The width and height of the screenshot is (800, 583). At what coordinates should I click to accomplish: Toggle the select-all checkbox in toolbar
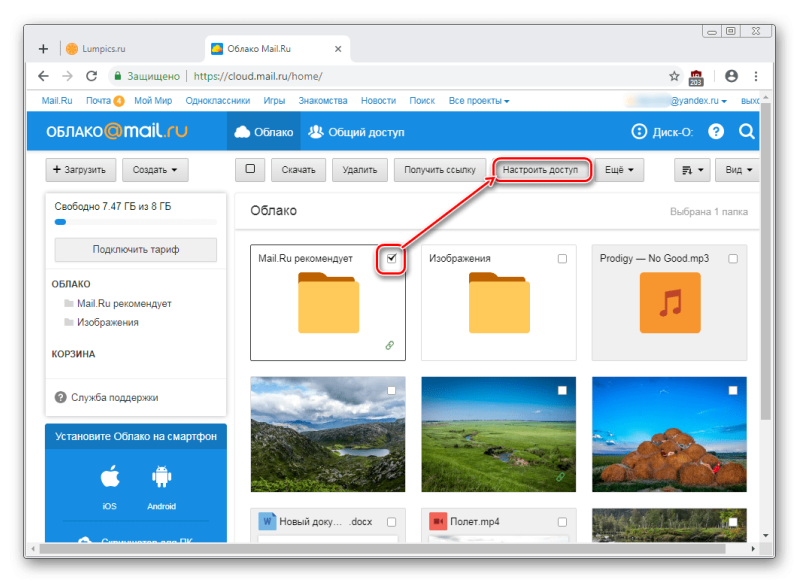250,169
